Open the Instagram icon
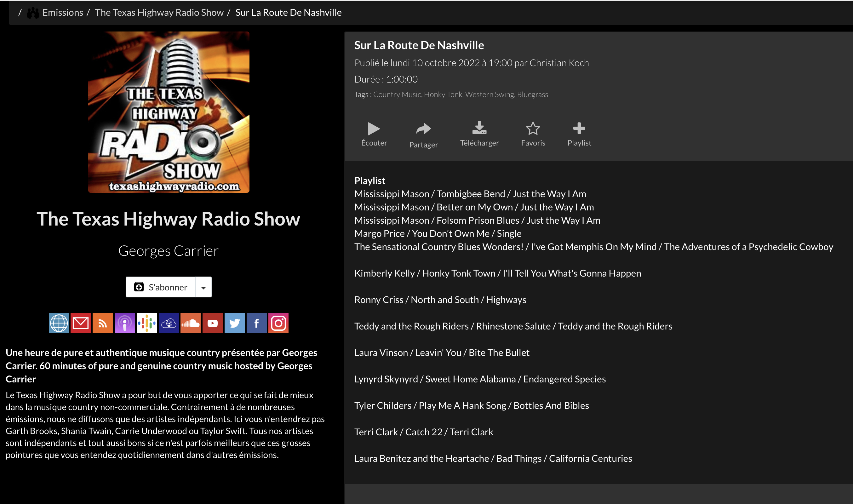The width and height of the screenshot is (853, 504). pos(278,323)
